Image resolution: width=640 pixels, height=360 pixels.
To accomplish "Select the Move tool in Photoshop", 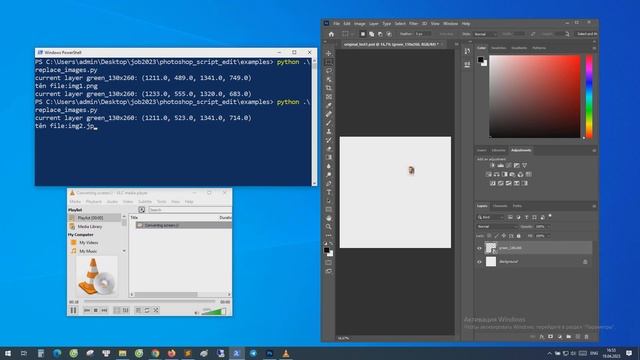I will 329,53.
